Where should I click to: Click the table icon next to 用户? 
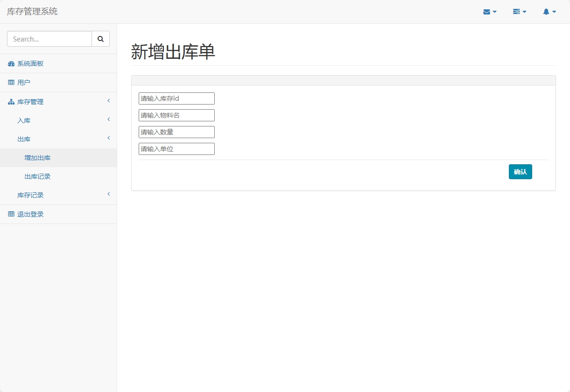(x=10, y=82)
